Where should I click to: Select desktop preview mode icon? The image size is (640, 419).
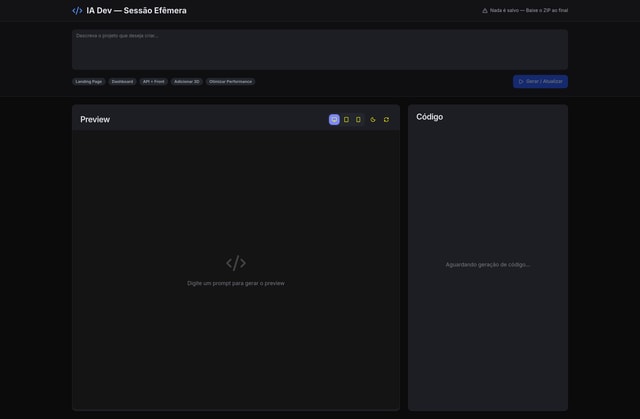pyautogui.click(x=334, y=120)
